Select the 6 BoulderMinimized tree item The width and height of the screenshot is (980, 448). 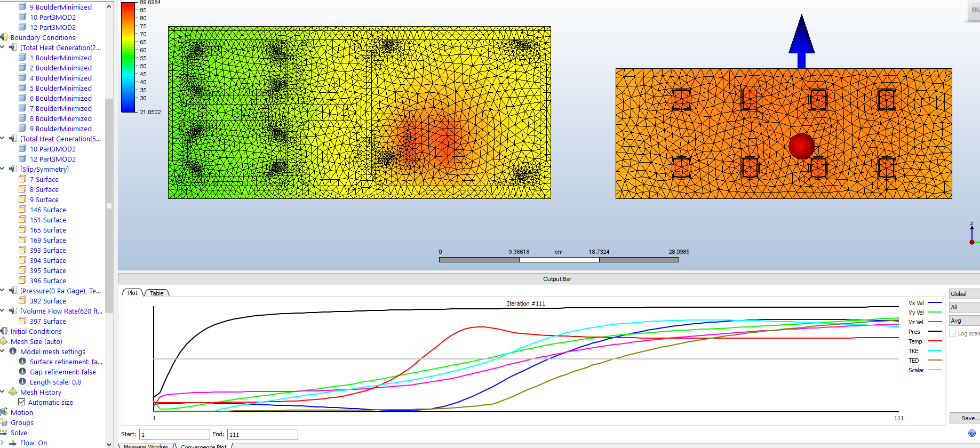click(x=60, y=98)
